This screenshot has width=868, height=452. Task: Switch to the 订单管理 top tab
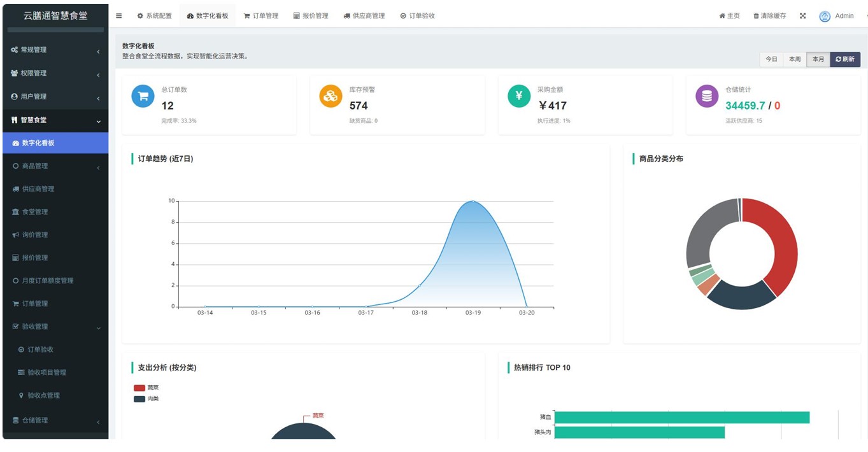pyautogui.click(x=261, y=16)
